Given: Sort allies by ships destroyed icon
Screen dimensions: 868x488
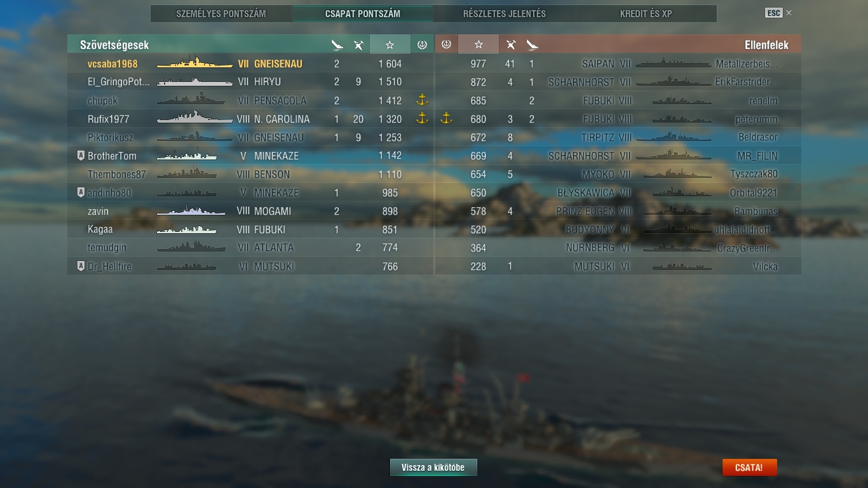Looking at the screenshot, I should (337, 44).
